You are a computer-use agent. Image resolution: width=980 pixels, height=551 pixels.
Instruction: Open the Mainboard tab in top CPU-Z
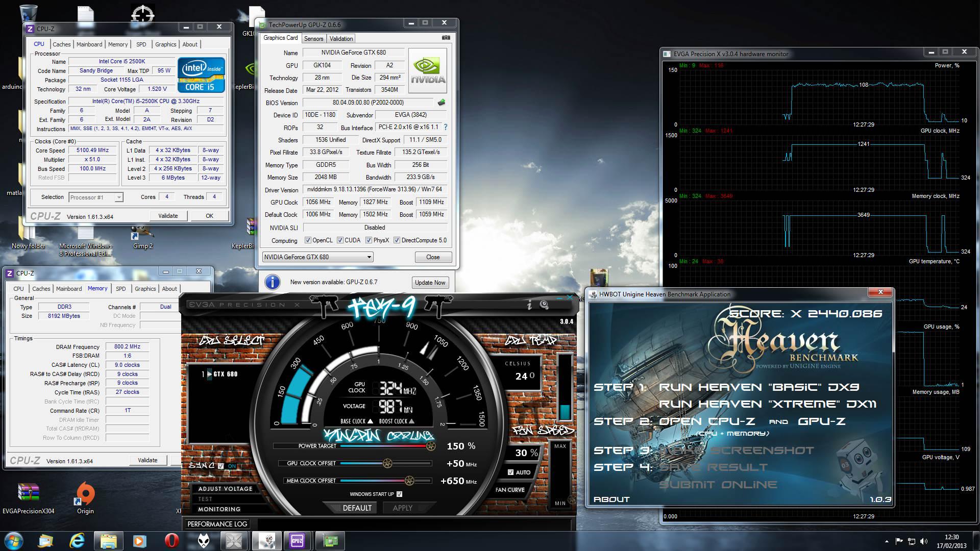click(89, 44)
